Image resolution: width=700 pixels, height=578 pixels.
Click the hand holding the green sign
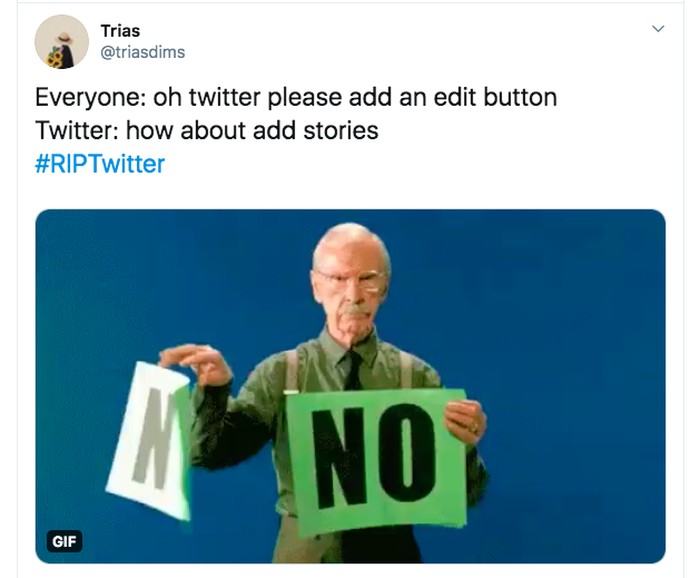tap(465, 420)
